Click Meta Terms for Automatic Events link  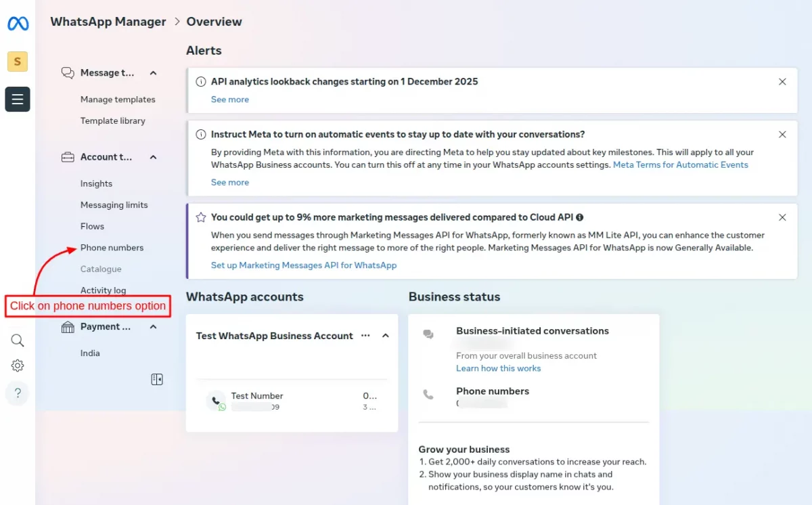680,164
